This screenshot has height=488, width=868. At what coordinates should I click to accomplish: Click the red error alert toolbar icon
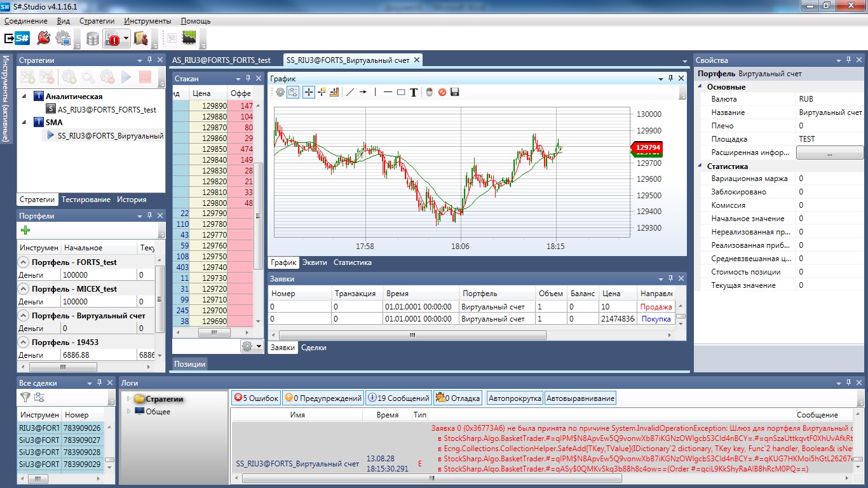click(113, 39)
